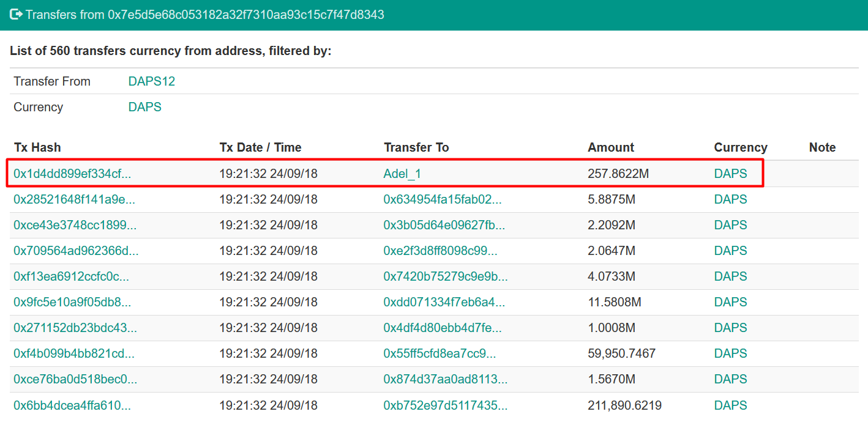The image size is (868, 436).
Task: Click DAPS currency in the 2.2092M row
Action: click(731, 225)
